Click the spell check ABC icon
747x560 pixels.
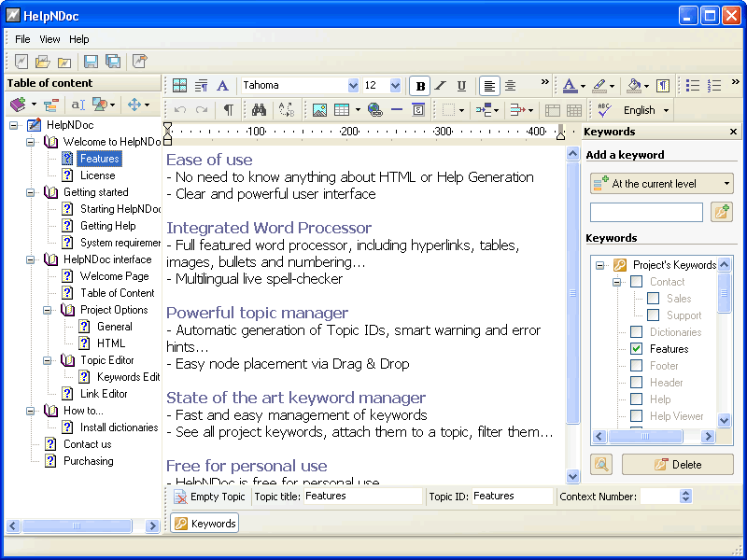tap(603, 110)
